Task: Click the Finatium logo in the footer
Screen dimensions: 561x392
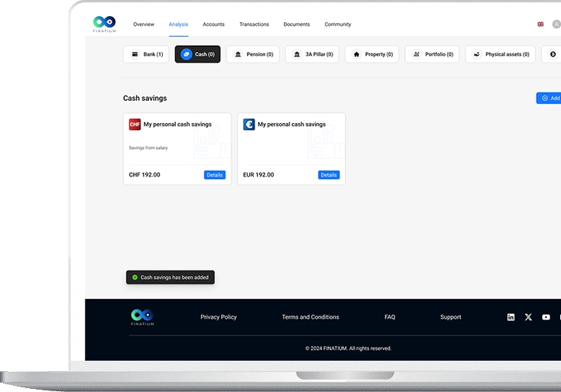Action: pos(142,317)
